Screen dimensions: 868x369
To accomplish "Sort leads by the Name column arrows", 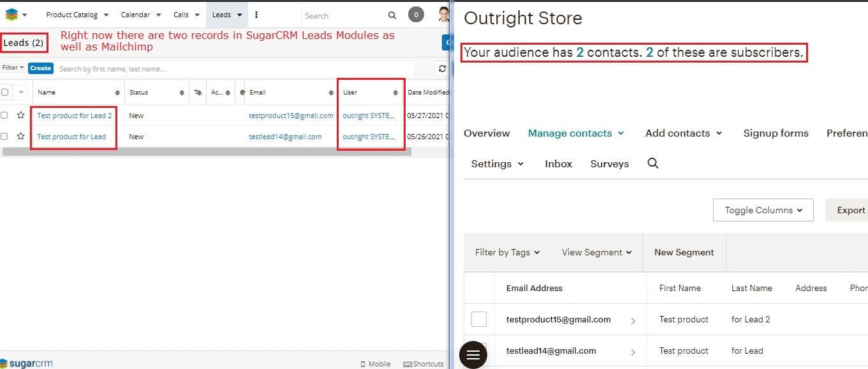I will coord(117,93).
